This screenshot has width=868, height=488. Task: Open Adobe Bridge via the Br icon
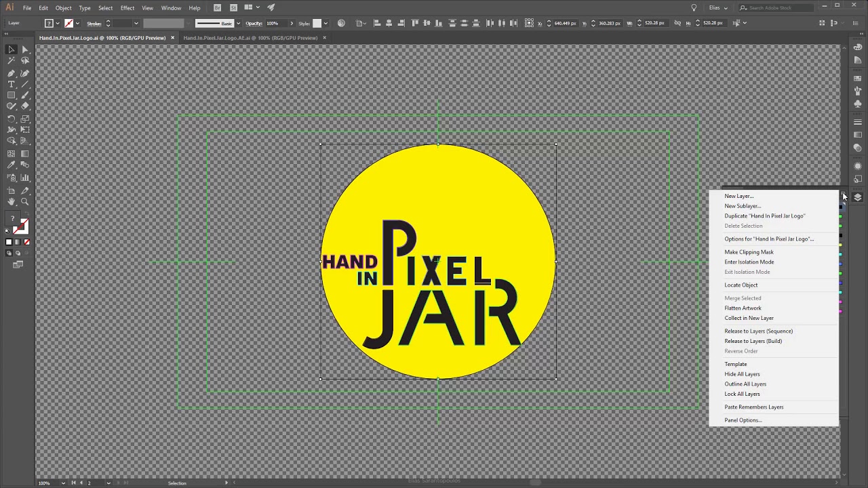coord(217,7)
